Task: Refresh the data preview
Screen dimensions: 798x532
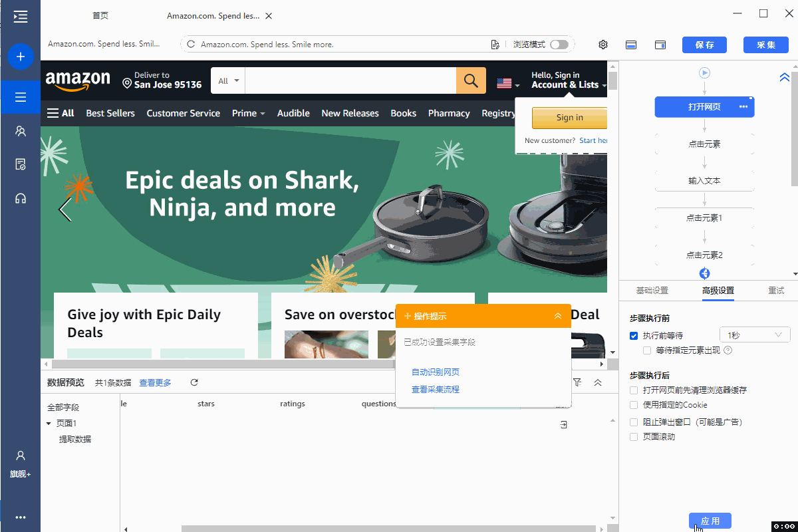Action: pos(194,382)
